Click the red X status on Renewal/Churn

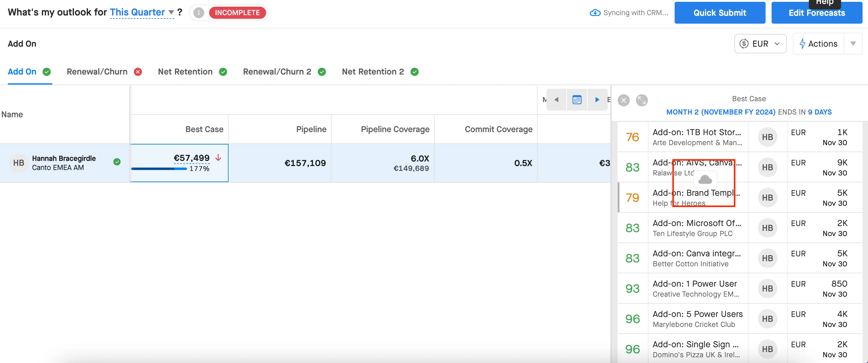(x=138, y=72)
